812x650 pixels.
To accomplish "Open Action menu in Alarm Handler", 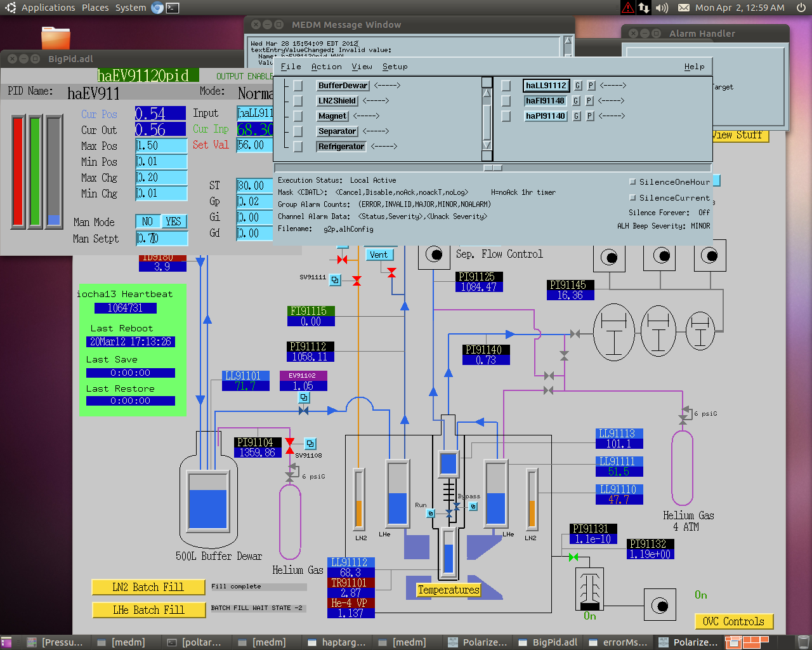I will [327, 66].
